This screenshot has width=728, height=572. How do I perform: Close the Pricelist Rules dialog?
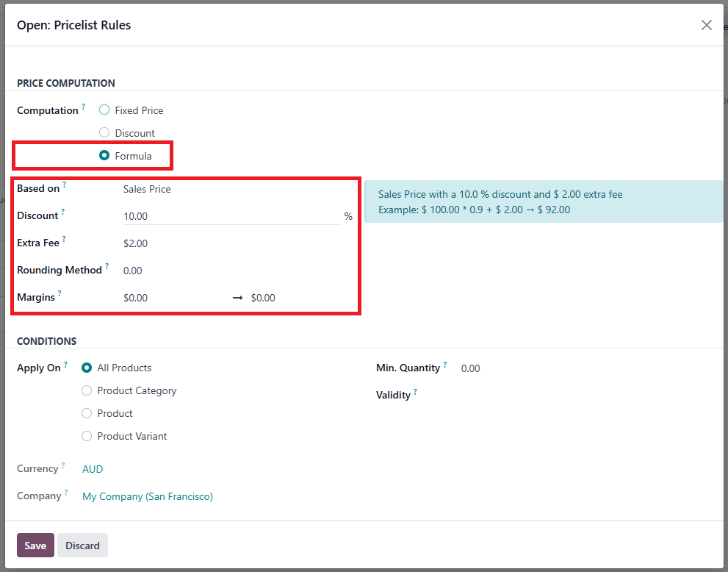tap(706, 25)
